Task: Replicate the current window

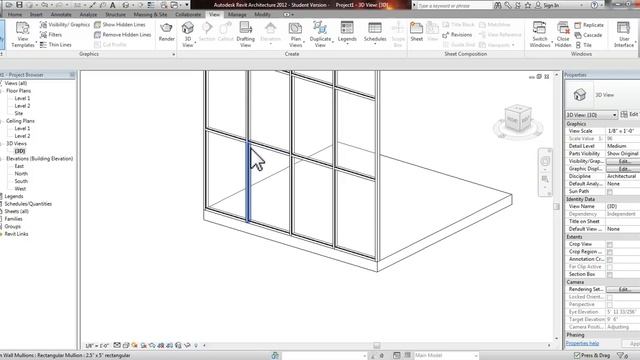Action: 589,25
